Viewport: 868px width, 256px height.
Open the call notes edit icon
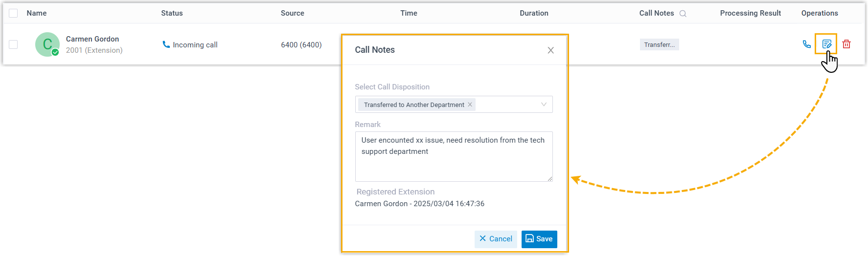click(x=826, y=44)
